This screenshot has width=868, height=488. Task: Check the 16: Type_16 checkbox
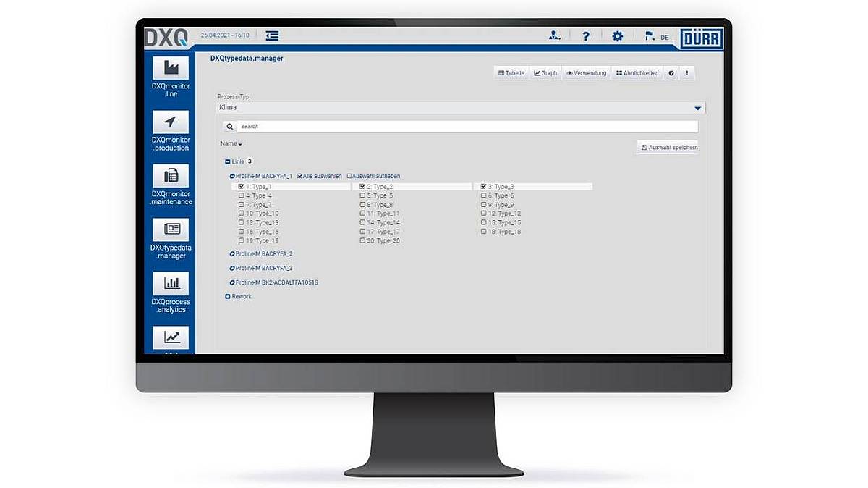point(241,232)
